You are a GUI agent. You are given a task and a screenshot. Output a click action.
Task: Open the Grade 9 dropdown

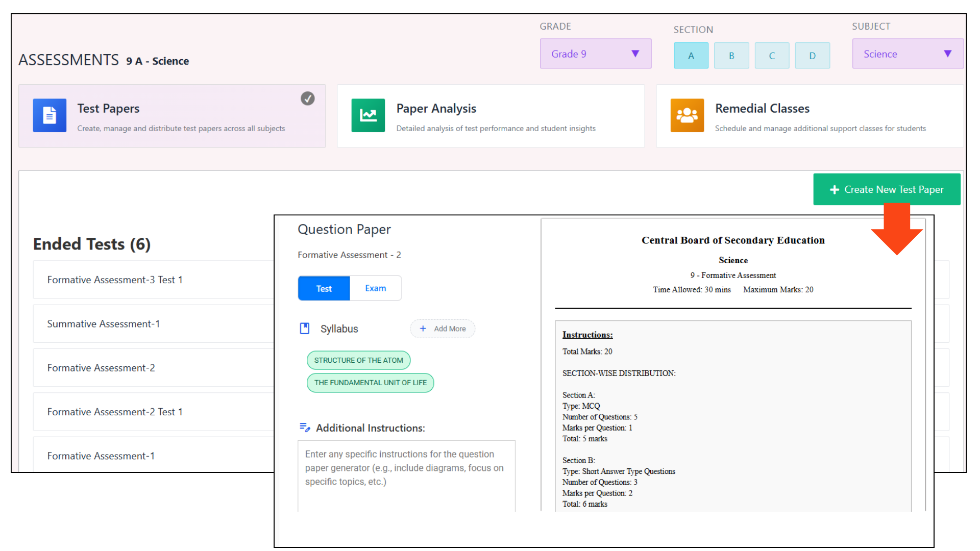coord(595,54)
